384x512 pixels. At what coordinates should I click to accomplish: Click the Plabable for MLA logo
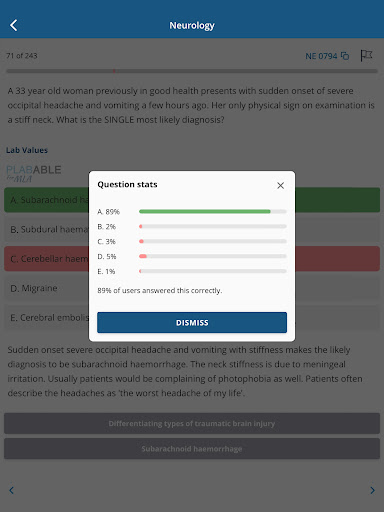34,174
